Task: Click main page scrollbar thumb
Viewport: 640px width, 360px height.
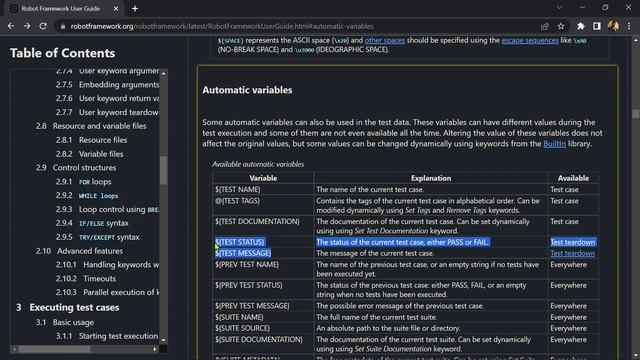Action: pyautogui.click(x=636, y=114)
